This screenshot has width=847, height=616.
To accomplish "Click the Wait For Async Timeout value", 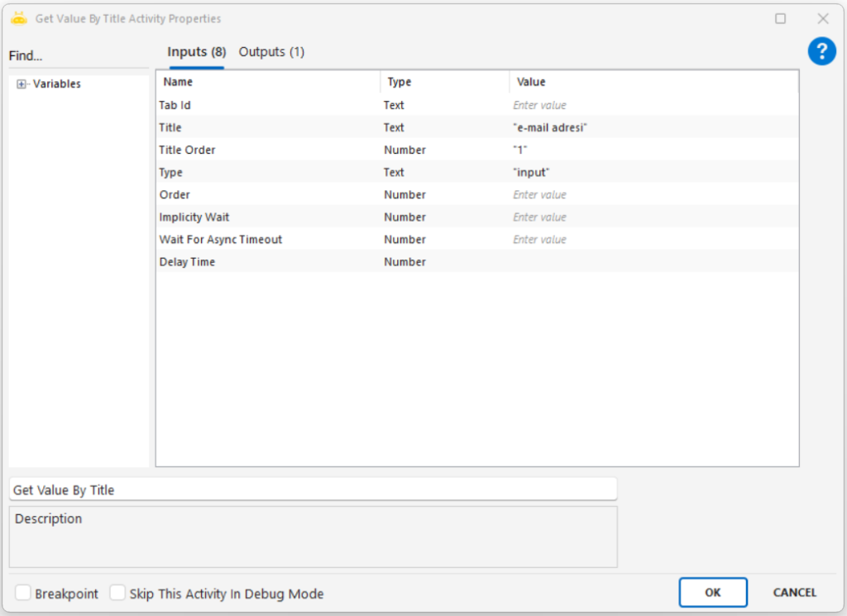I will coord(653,240).
